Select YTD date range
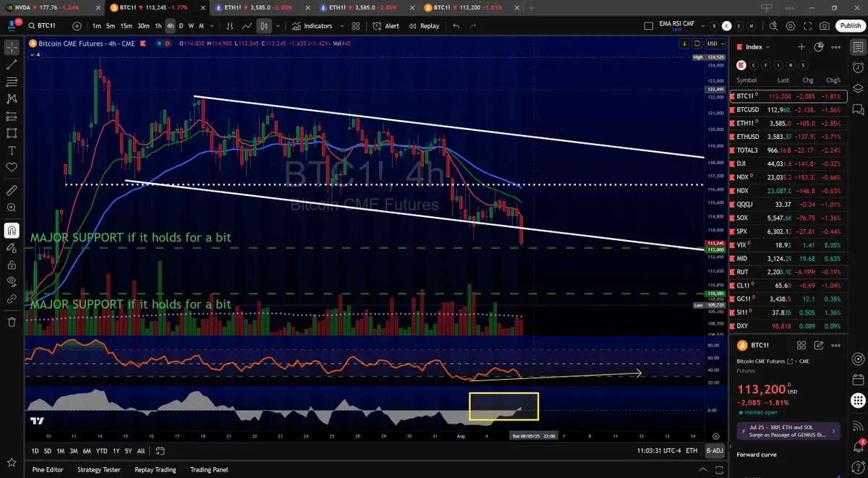868x478 pixels. pyautogui.click(x=102, y=451)
